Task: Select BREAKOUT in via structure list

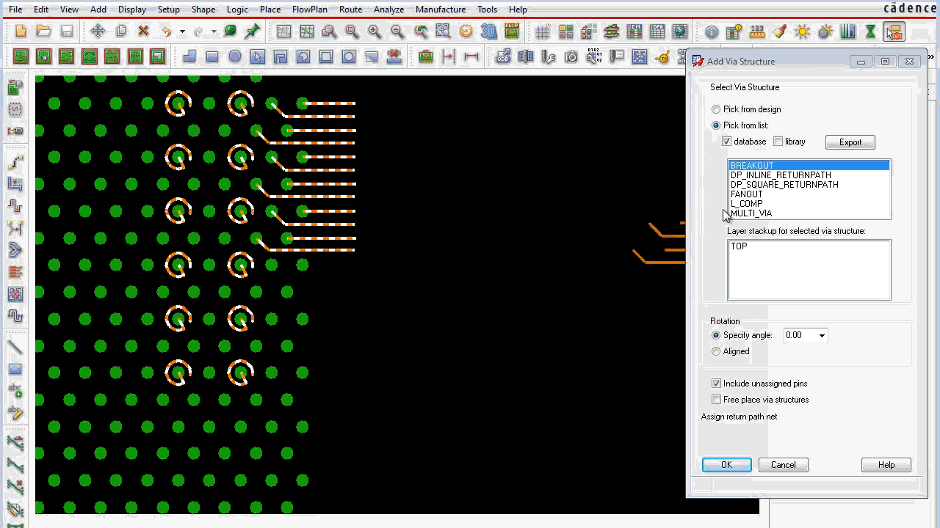Action: coord(809,165)
